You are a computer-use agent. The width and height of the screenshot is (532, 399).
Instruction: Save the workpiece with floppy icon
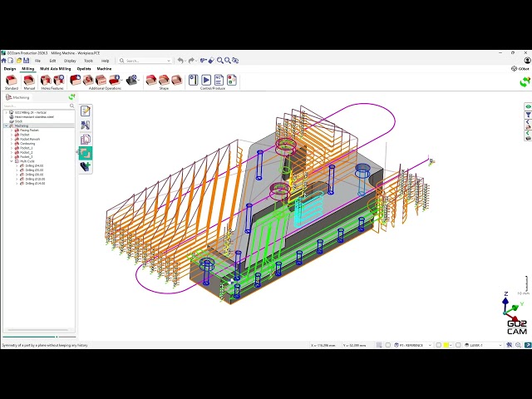(26, 61)
